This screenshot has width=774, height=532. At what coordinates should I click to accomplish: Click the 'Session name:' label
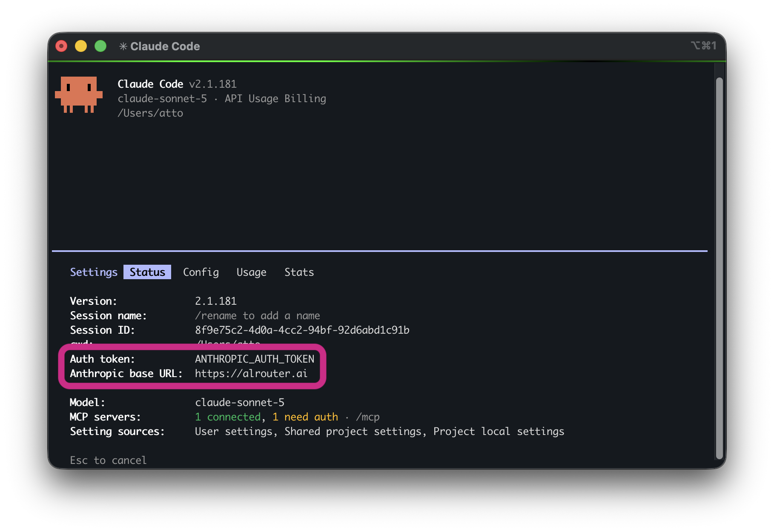(108, 316)
